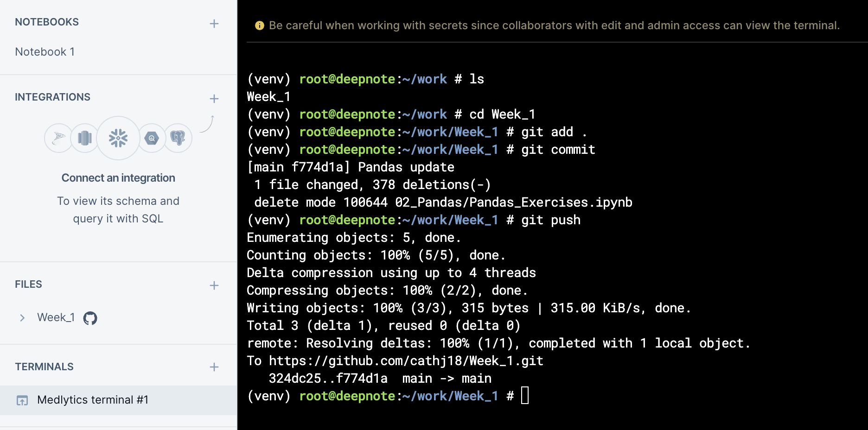Click the terminal icon beside Medlytics terminal #1

tap(21, 400)
